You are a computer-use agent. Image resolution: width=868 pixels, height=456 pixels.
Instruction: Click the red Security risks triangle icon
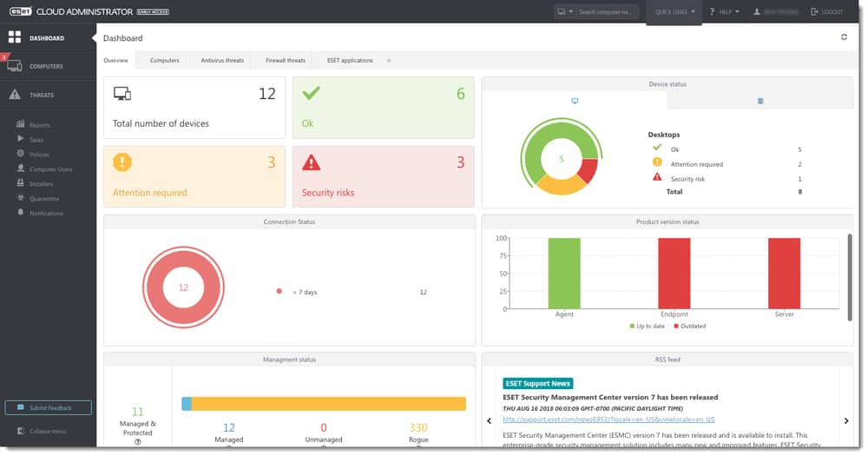click(x=311, y=162)
